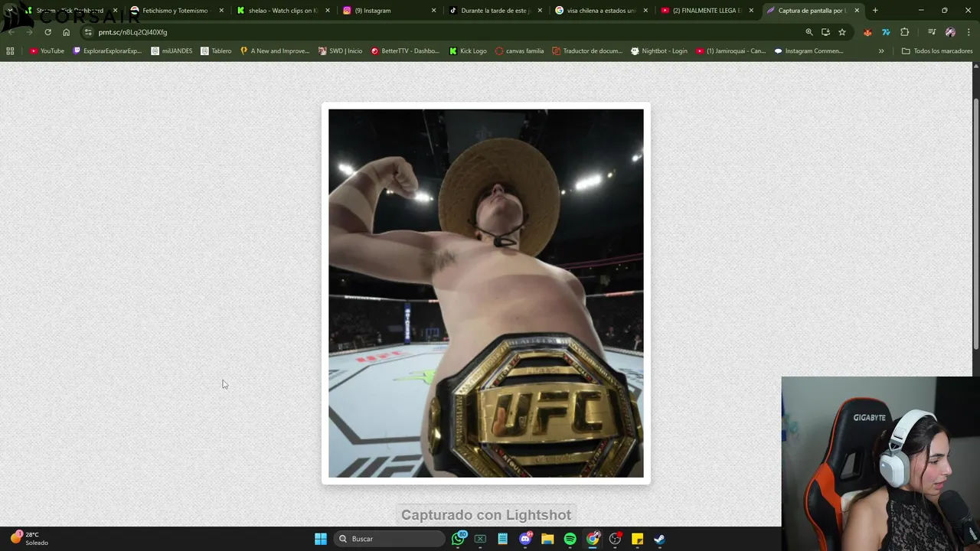Image resolution: width=980 pixels, height=551 pixels.
Task: Open the canvas familia bookmark
Action: point(519,51)
